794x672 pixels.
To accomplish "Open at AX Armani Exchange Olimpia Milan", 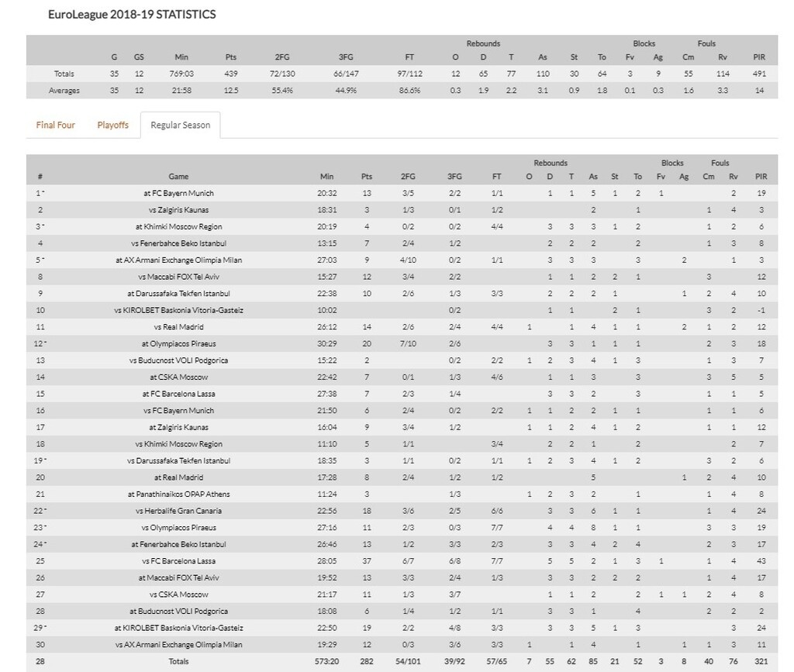I will (x=179, y=260).
